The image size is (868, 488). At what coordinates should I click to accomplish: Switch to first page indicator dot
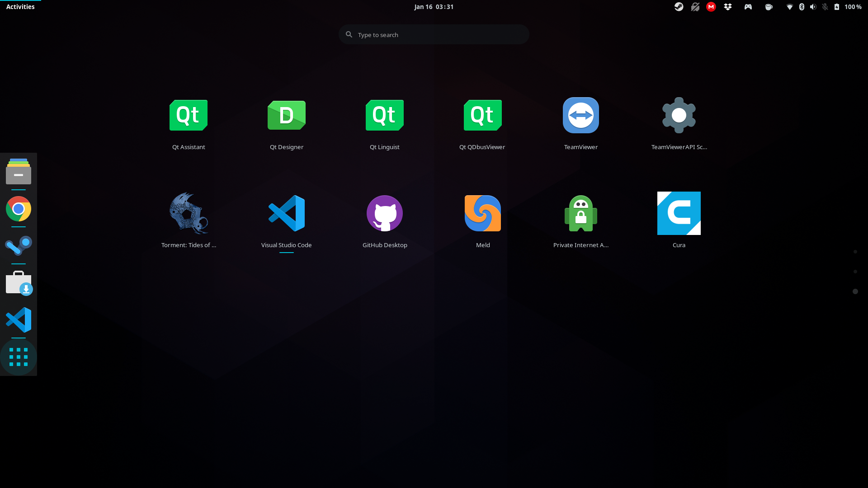pyautogui.click(x=855, y=252)
